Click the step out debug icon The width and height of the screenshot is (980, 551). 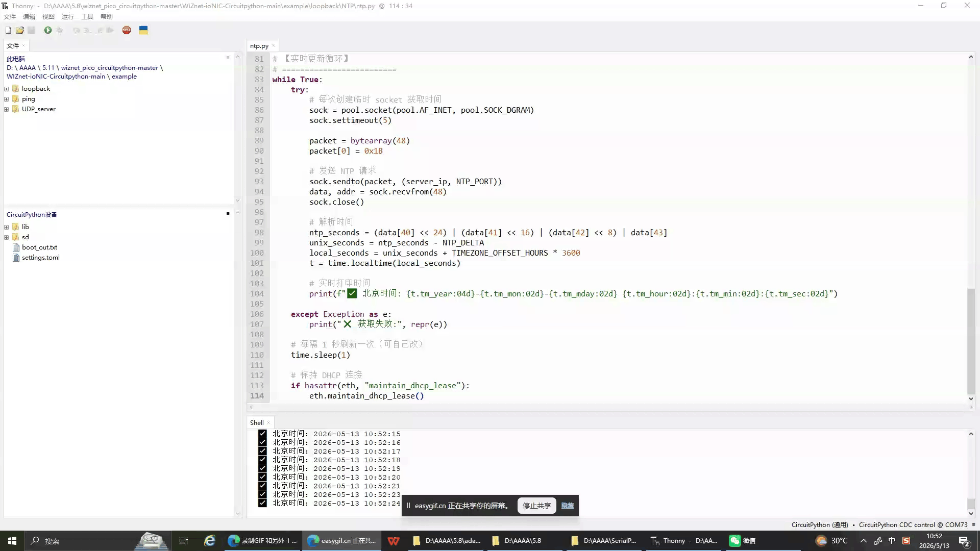[x=99, y=30]
